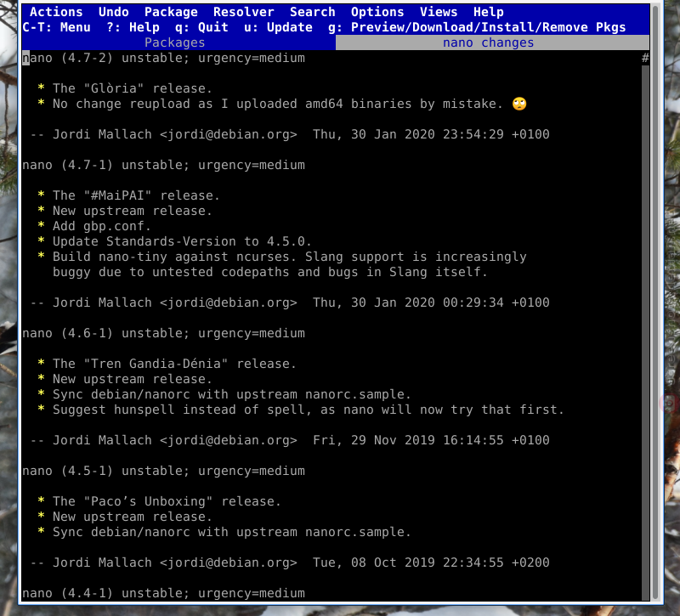The height and width of the screenshot is (616, 680).
Task: Click 'The "Paco's Unboxing" release.' line
Action: pos(159,501)
